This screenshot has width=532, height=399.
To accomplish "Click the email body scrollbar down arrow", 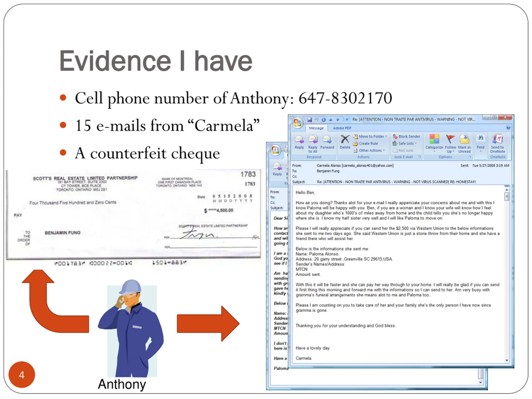I will (506, 360).
